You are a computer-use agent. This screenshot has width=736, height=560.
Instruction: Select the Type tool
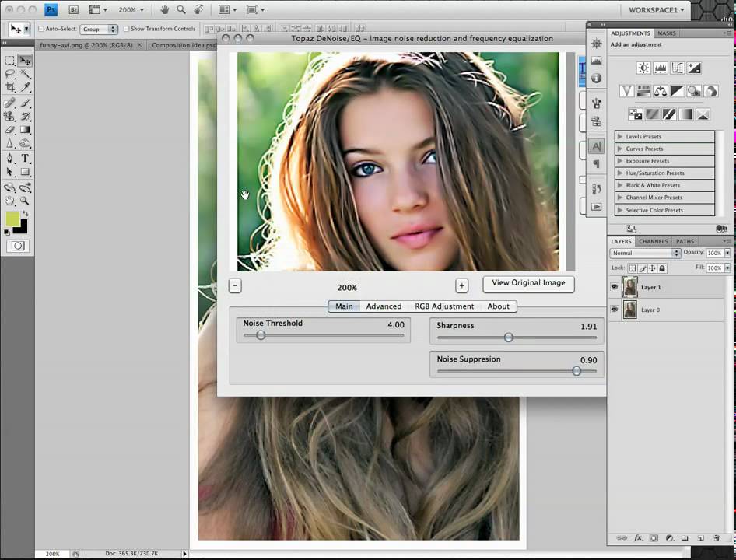25,159
